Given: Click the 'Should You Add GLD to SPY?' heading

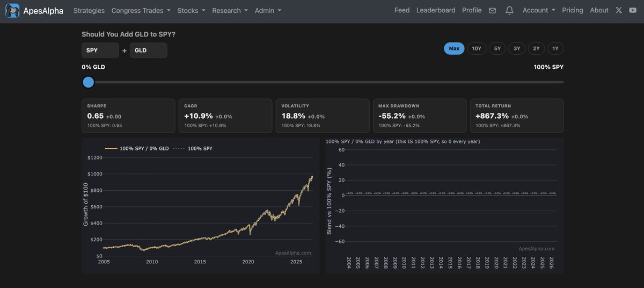Looking at the screenshot, I should [128, 34].
